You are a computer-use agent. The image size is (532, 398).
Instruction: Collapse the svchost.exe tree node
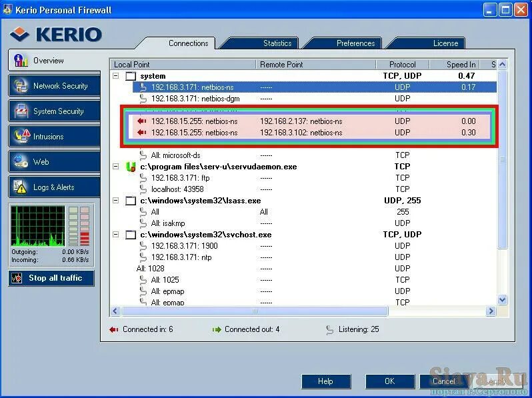pos(116,234)
